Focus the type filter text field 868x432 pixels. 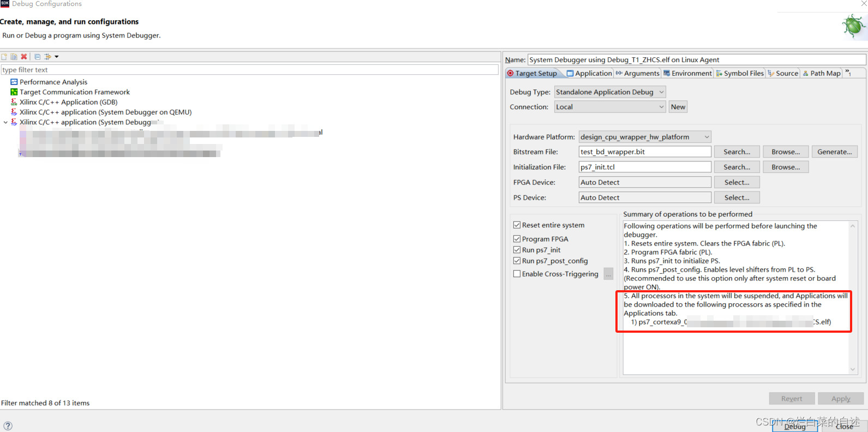(250, 70)
